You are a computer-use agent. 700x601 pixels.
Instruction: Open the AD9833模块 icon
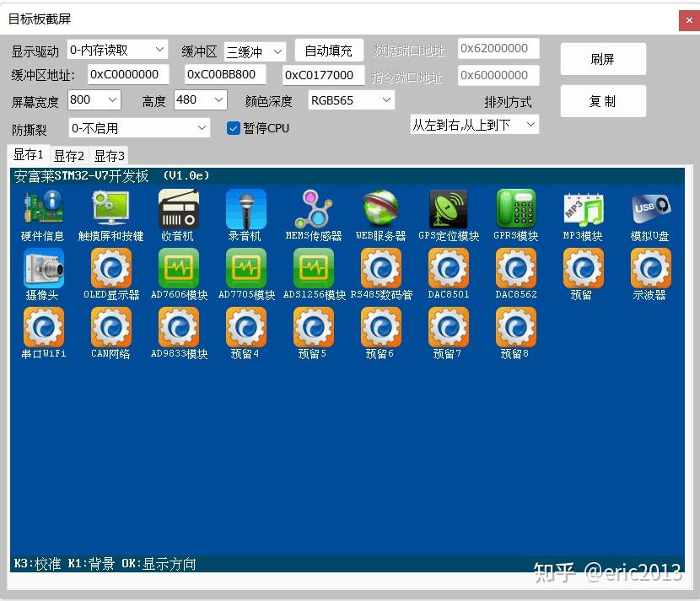(x=178, y=327)
